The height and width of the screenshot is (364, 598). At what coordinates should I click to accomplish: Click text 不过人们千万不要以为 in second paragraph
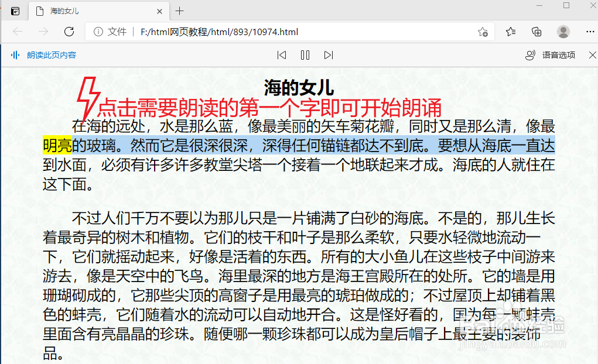(x=145, y=218)
